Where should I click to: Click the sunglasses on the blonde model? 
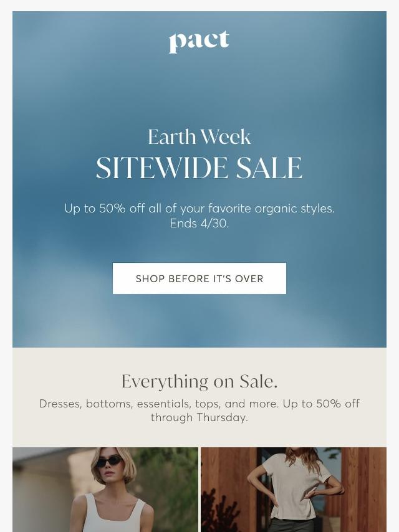(x=108, y=462)
